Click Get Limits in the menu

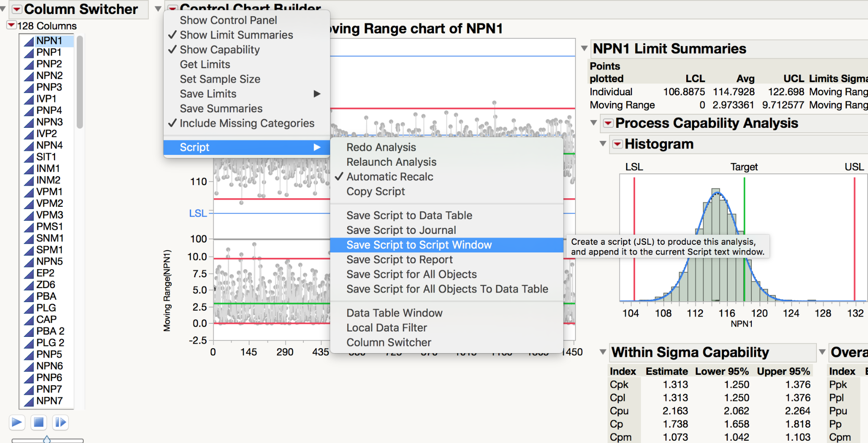click(205, 65)
